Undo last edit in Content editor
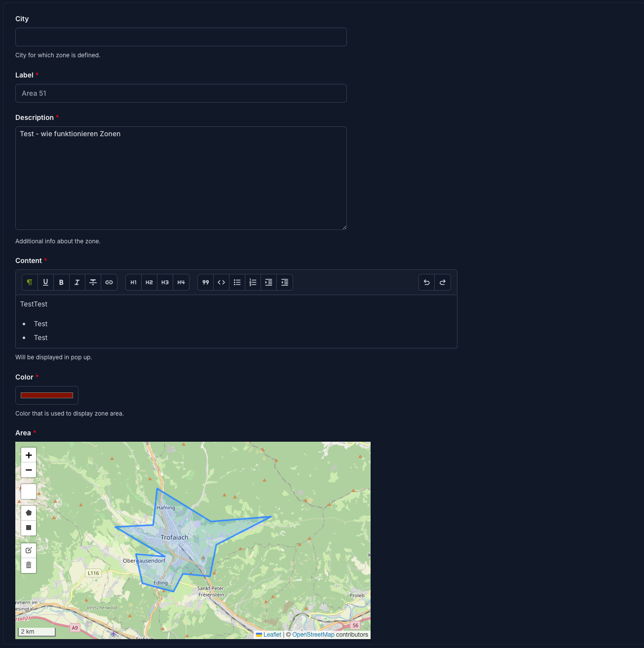Viewport: 644px width, 648px height. 426,282
